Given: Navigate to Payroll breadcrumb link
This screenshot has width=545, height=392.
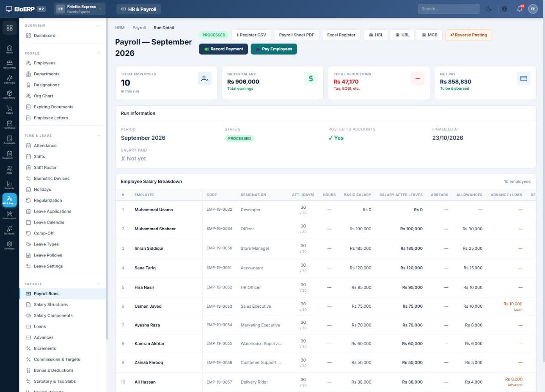Looking at the screenshot, I should 139,28.
